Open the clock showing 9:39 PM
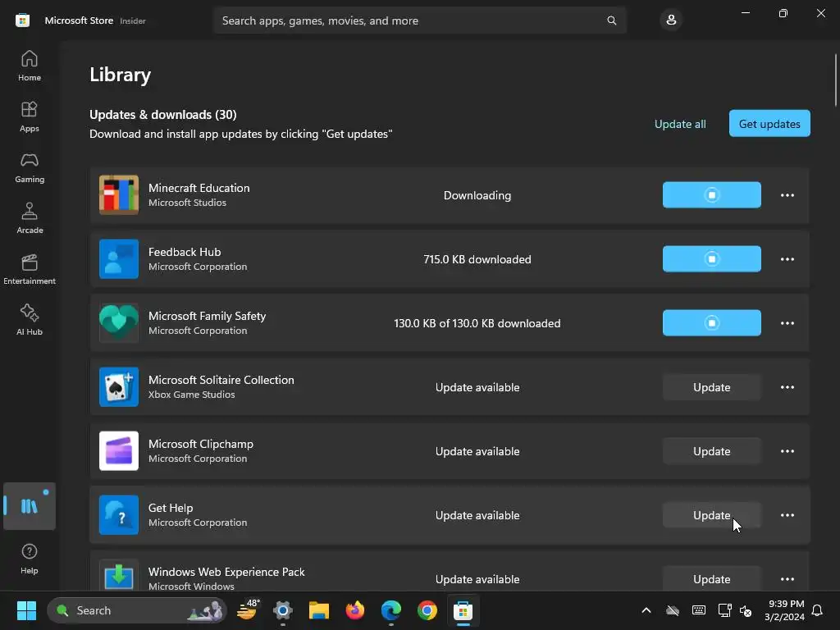 pos(784,610)
